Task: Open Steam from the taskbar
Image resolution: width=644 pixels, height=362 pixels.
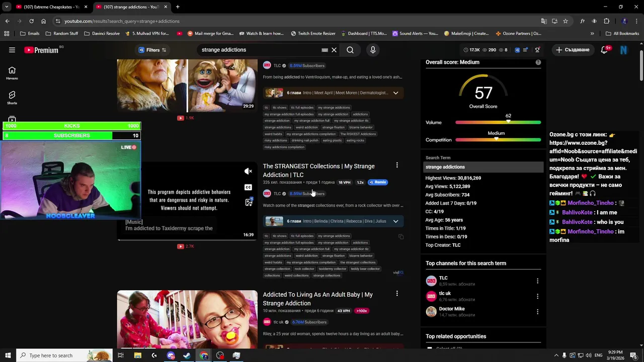Action: [x=187, y=355]
